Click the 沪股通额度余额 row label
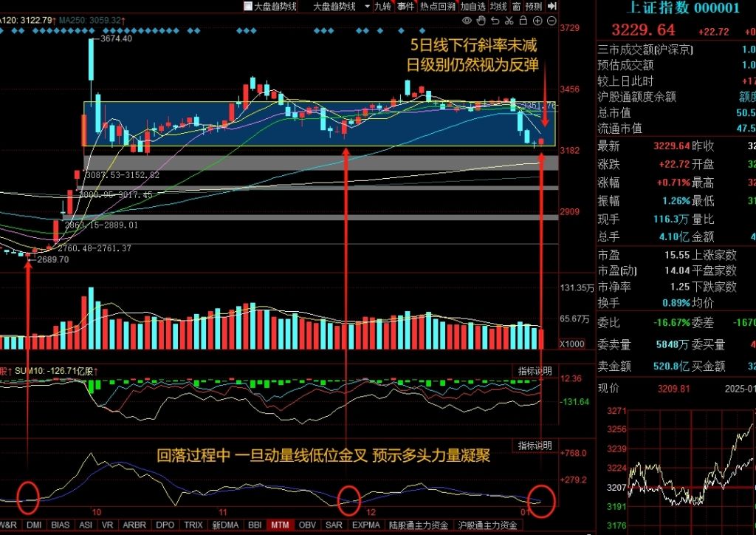Viewport: 756px width, 535px height. 637,97
